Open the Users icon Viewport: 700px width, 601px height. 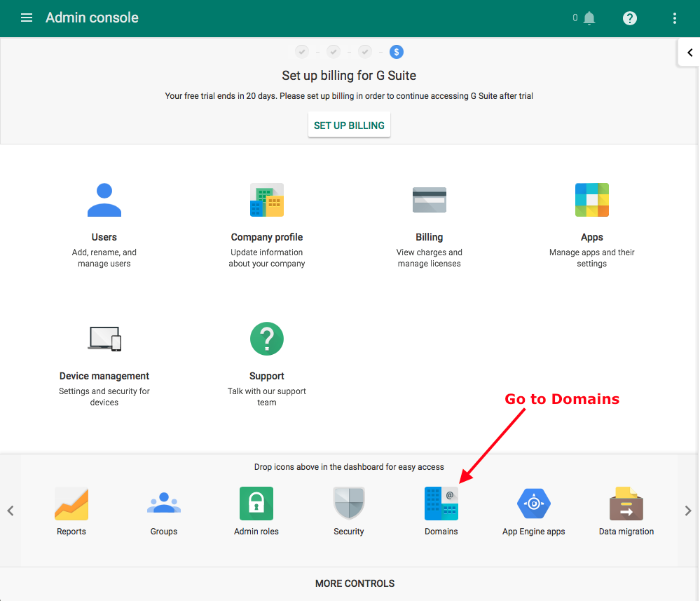coord(104,200)
